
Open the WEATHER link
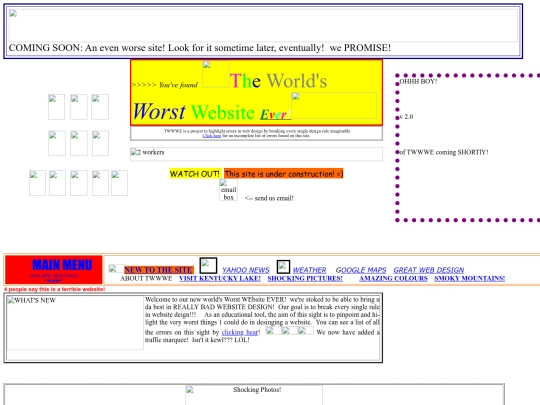(x=309, y=270)
